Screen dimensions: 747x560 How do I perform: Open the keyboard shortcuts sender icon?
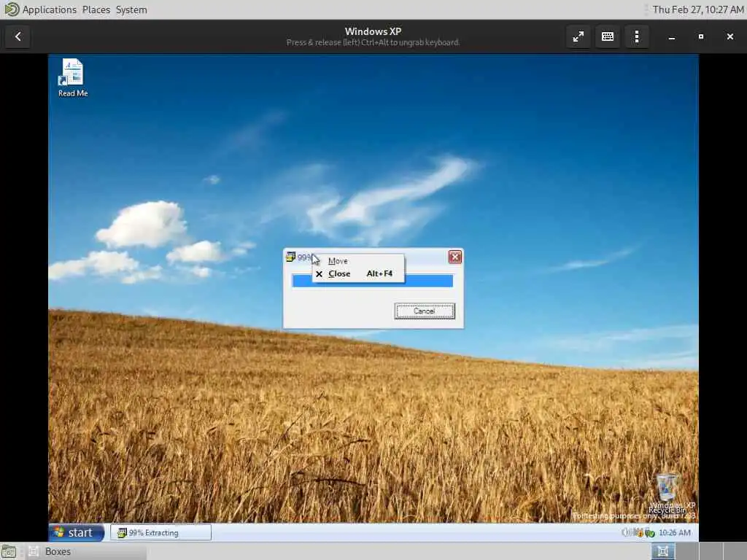click(x=608, y=36)
